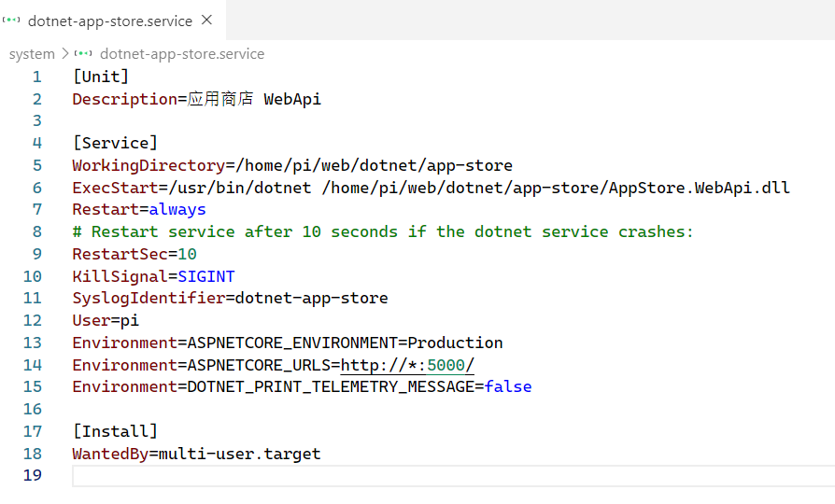The image size is (835, 504).
Task: Open the system folder breadcrumb
Action: pos(32,54)
